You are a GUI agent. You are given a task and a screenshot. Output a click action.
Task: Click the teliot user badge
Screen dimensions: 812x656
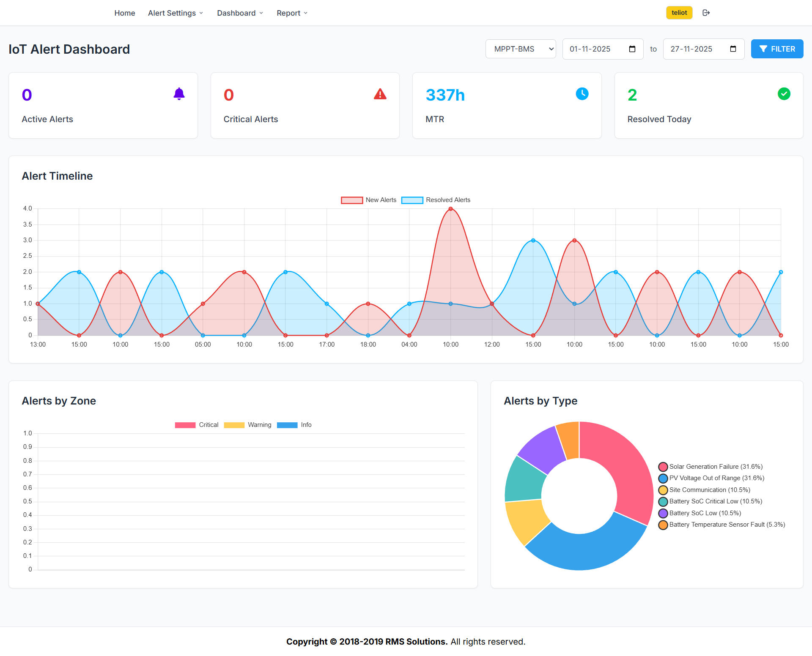click(x=679, y=13)
